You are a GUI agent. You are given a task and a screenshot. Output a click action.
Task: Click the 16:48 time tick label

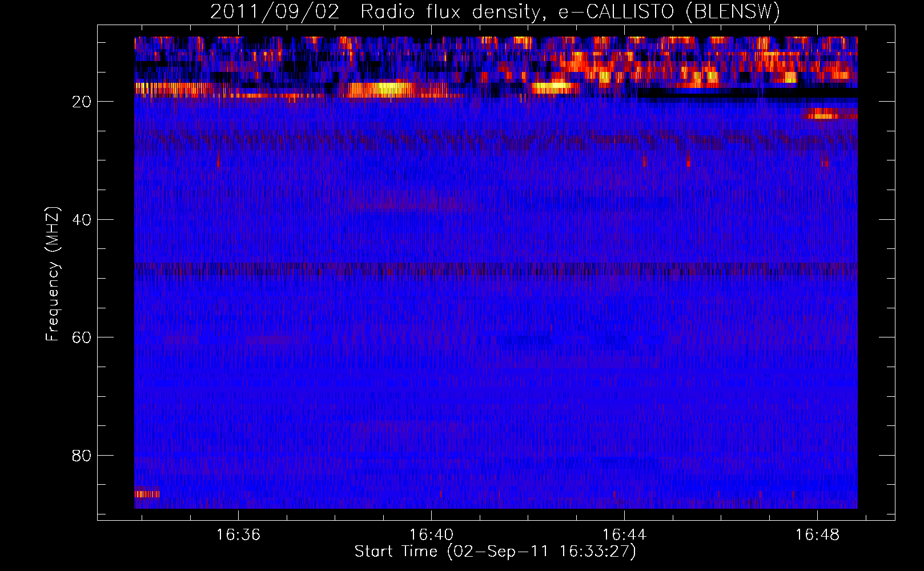coord(817,535)
